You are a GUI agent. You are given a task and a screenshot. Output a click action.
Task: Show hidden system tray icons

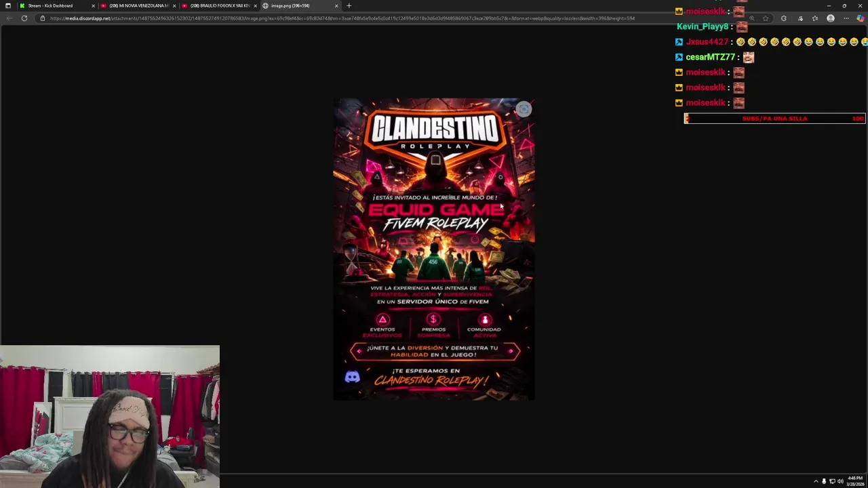(816, 481)
